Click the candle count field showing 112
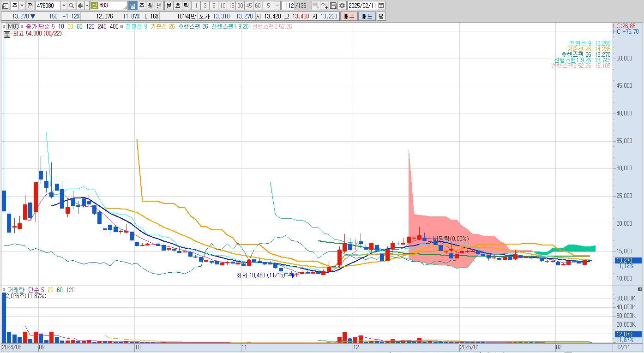The height and width of the screenshot is (353, 644). [x=288, y=6]
